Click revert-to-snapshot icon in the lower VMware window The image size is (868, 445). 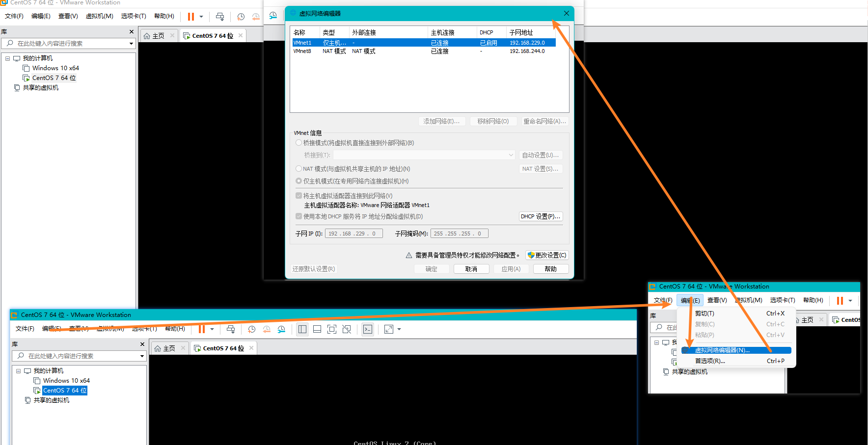click(x=267, y=329)
